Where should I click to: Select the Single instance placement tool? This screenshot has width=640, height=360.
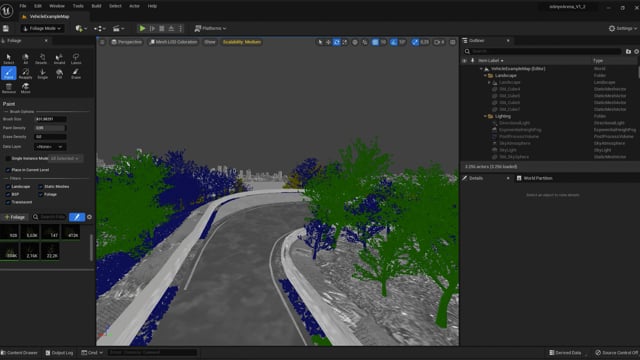42,73
